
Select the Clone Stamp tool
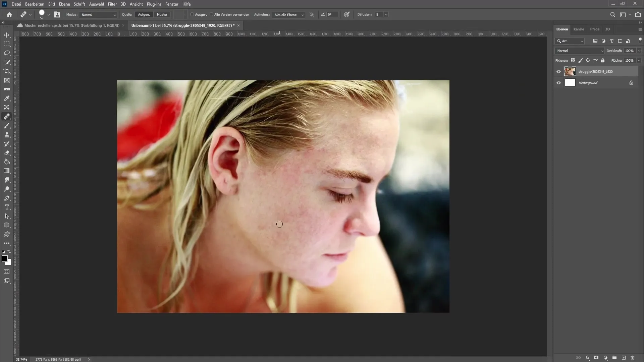[7, 134]
